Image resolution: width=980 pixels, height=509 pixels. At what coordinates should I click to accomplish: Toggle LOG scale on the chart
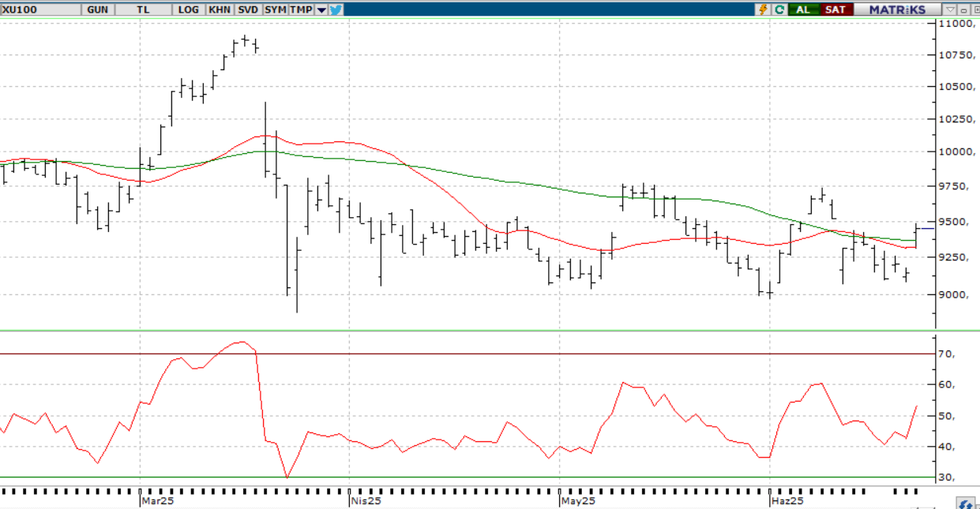pyautogui.click(x=189, y=9)
